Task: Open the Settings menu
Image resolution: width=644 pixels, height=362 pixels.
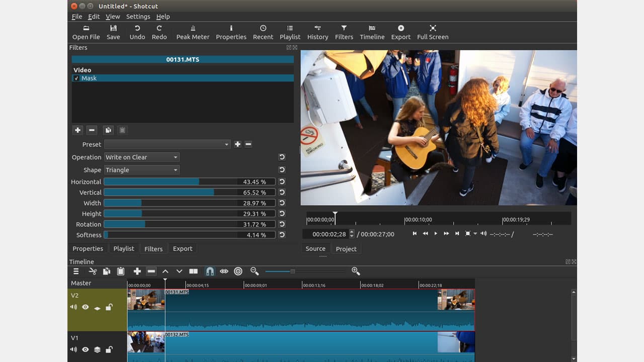Action: (138, 16)
